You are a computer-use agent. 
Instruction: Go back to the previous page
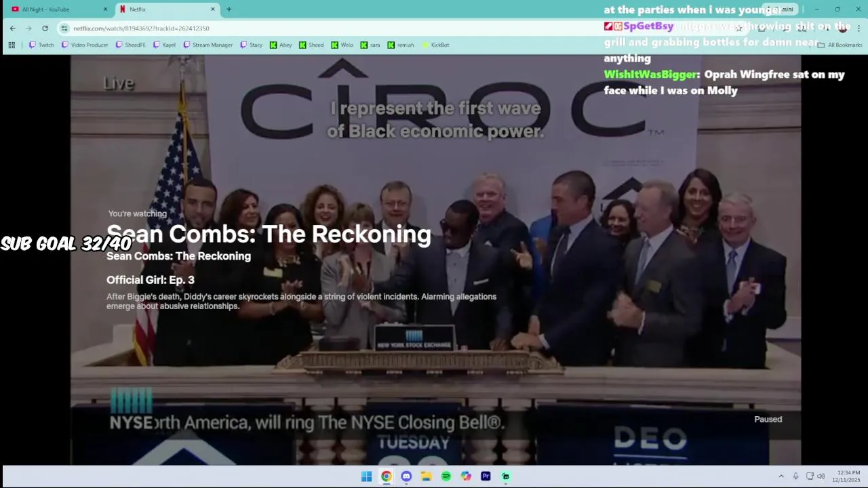point(12,28)
